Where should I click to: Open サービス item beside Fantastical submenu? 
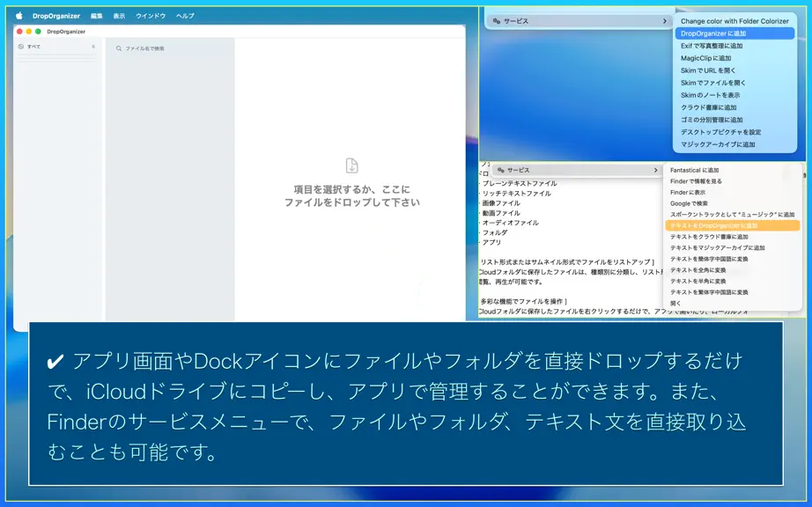pos(576,170)
